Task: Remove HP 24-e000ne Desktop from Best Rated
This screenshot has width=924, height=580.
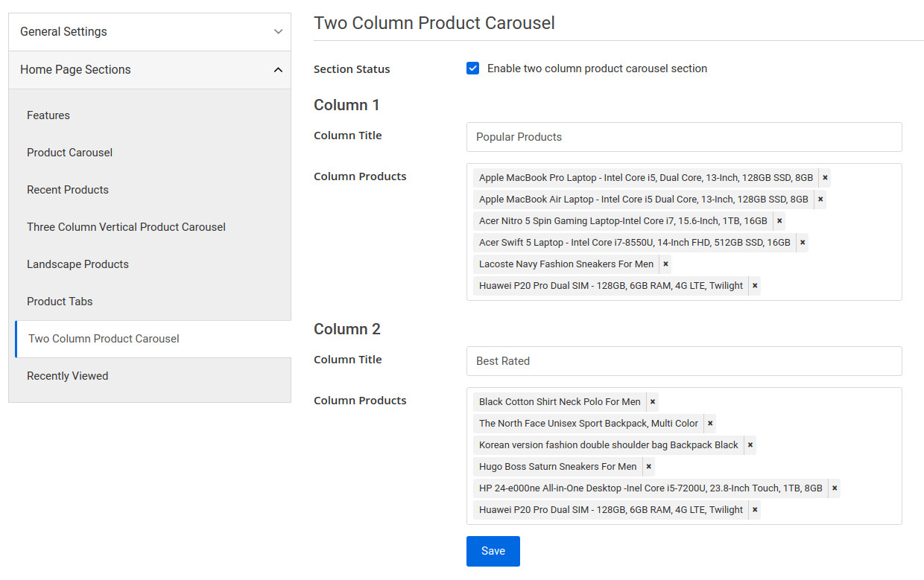Action: 834,488
